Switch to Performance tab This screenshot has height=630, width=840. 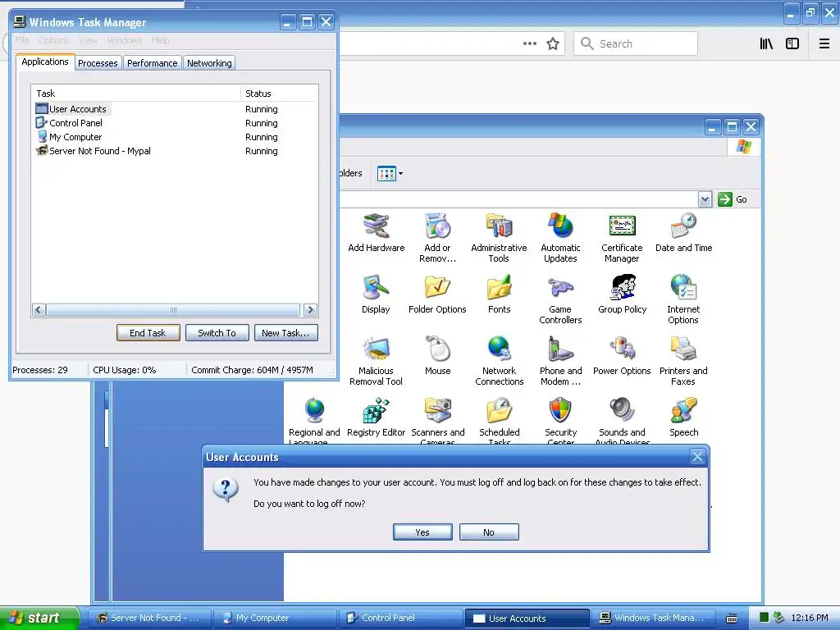coord(152,63)
